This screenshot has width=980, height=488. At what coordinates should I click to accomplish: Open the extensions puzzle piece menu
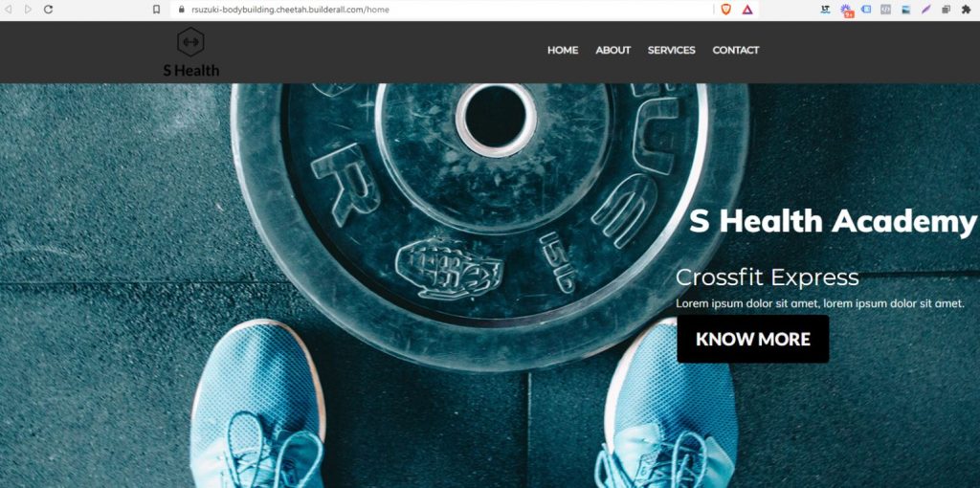966,10
